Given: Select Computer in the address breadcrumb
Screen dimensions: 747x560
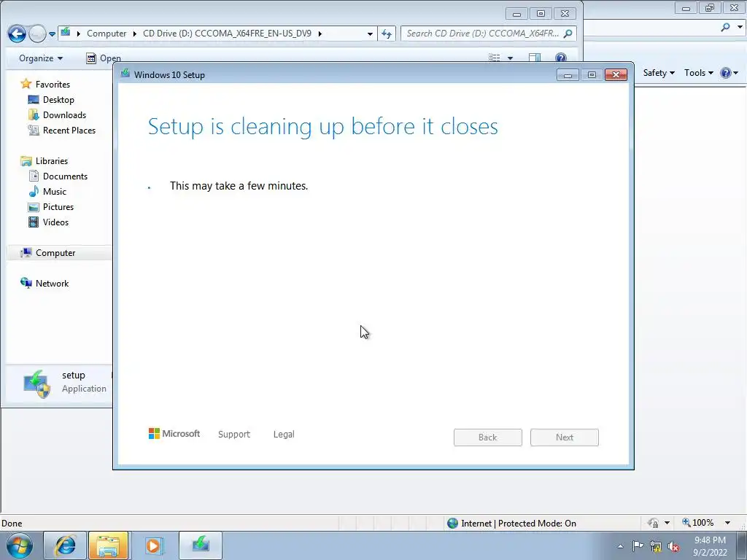Looking at the screenshot, I should pos(107,34).
